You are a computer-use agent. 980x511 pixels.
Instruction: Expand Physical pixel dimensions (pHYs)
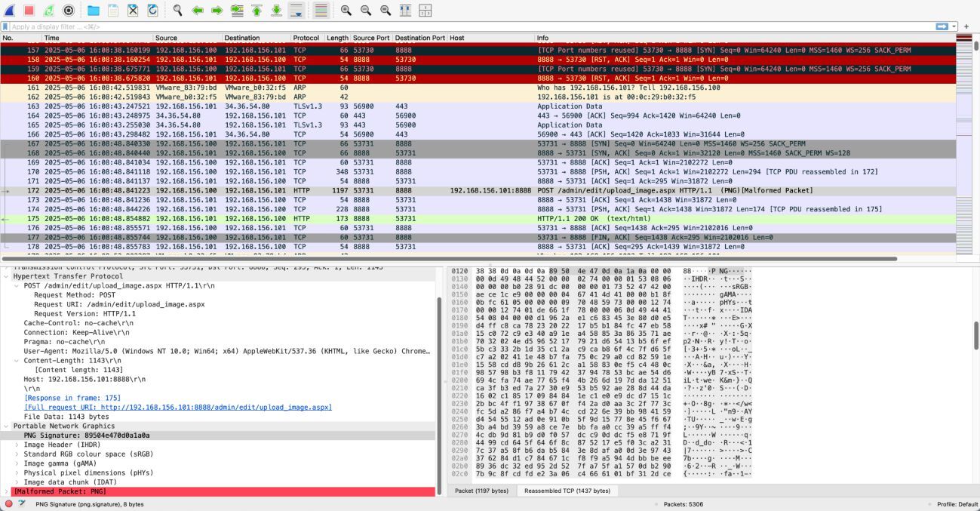[17, 473]
